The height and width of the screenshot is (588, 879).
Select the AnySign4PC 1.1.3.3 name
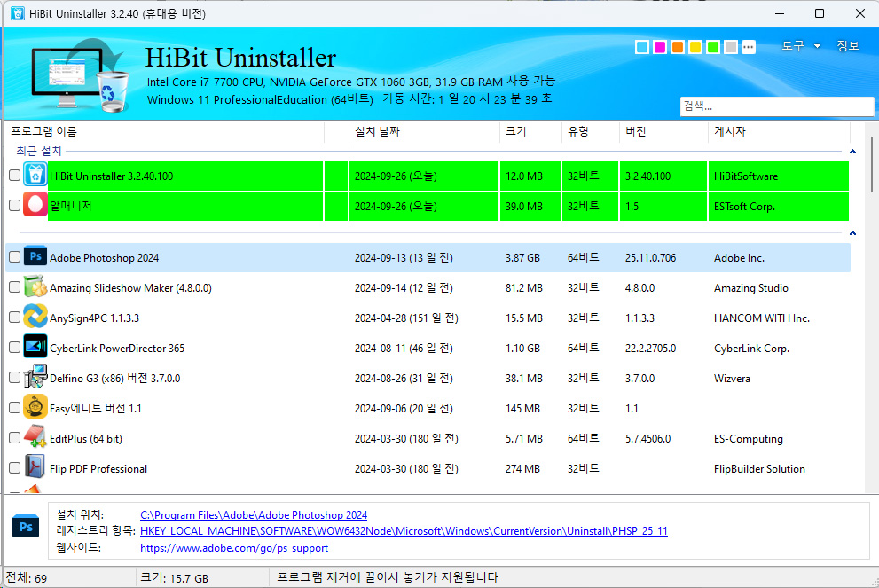pyautogui.click(x=94, y=318)
